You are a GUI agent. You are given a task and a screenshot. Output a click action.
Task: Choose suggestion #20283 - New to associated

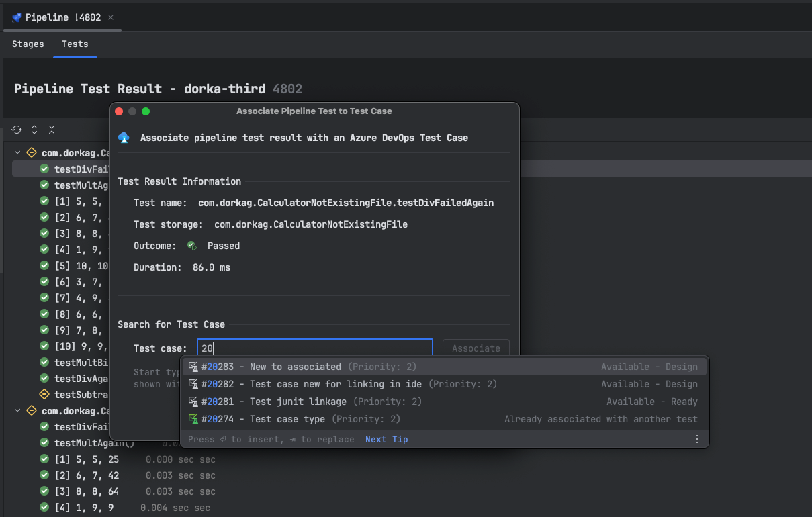445,367
